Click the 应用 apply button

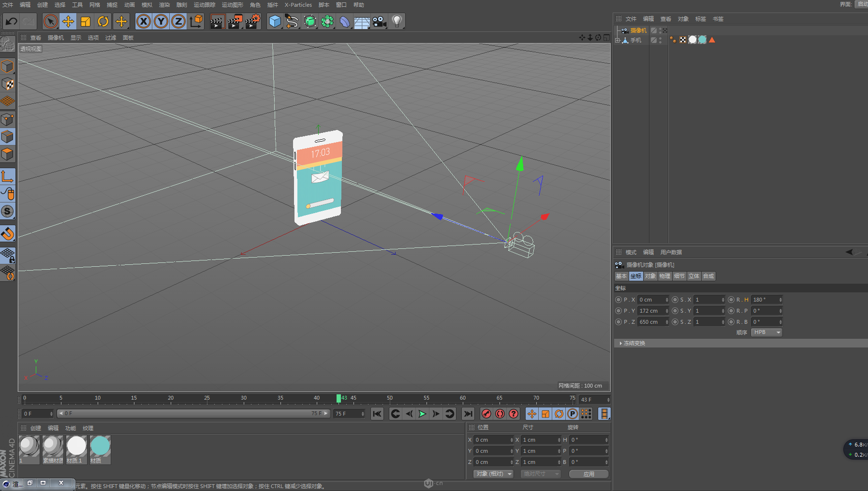[x=588, y=474]
